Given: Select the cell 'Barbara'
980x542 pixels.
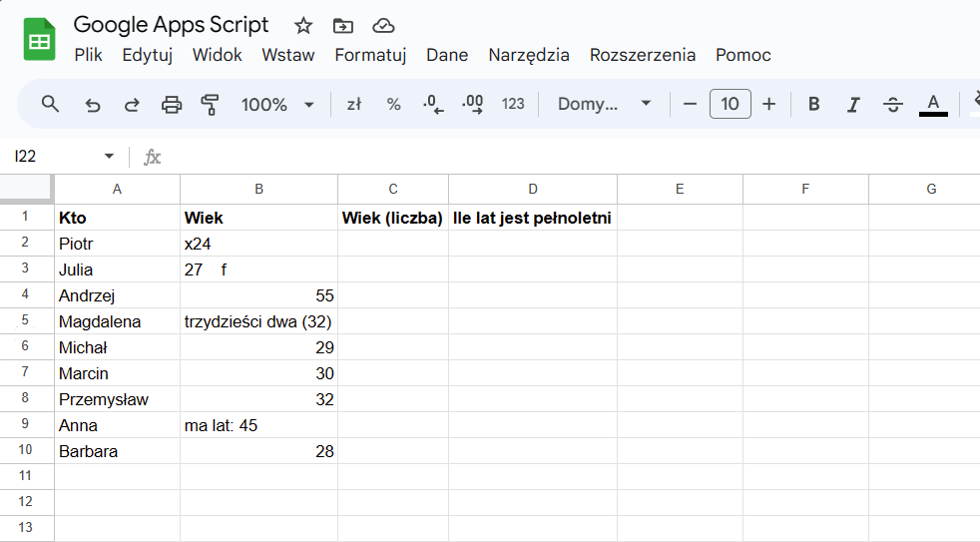Looking at the screenshot, I should pos(117,451).
